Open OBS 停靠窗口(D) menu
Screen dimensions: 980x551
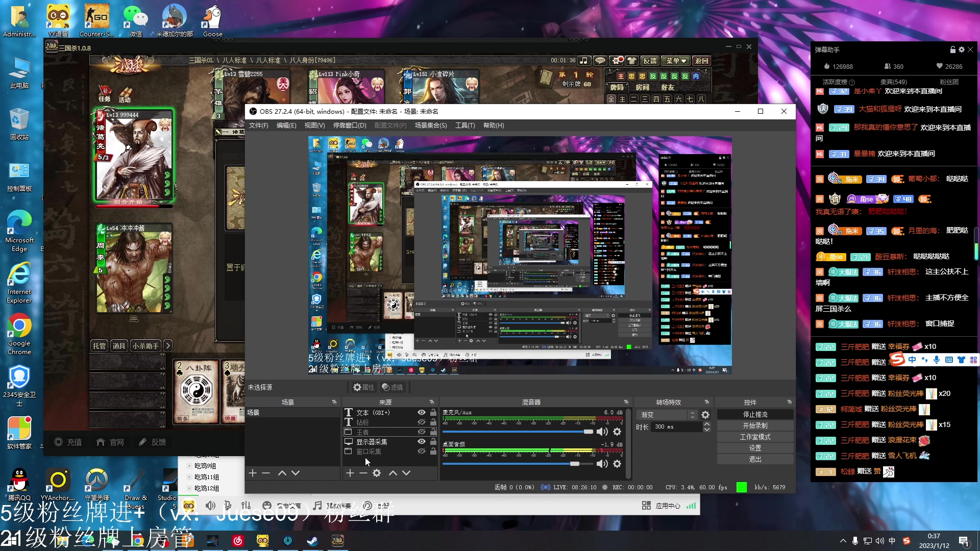[x=350, y=126]
